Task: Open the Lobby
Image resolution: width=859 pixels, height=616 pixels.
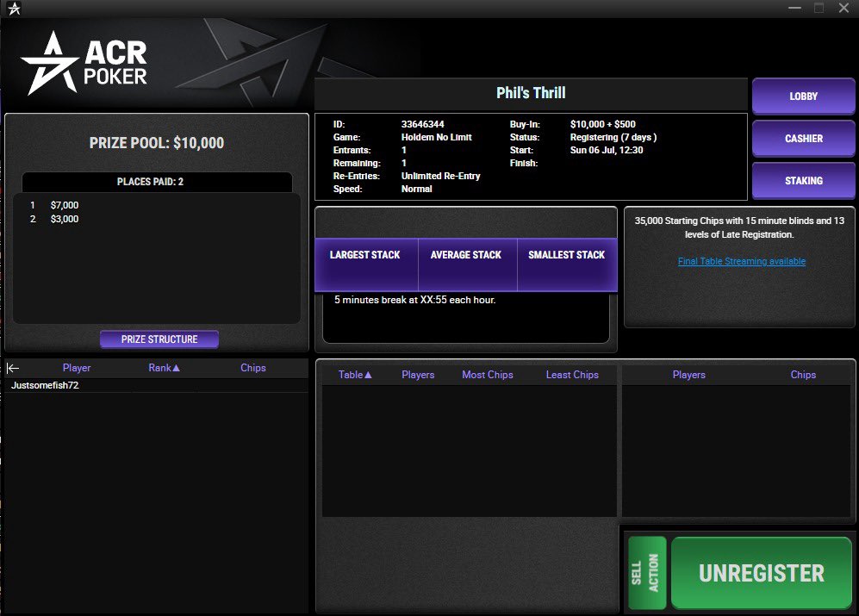Action: click(803, 96)
